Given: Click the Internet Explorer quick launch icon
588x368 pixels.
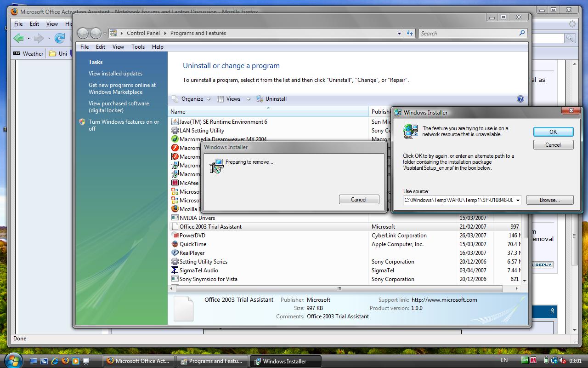Looking at the screenshot, I should (55, 361).
